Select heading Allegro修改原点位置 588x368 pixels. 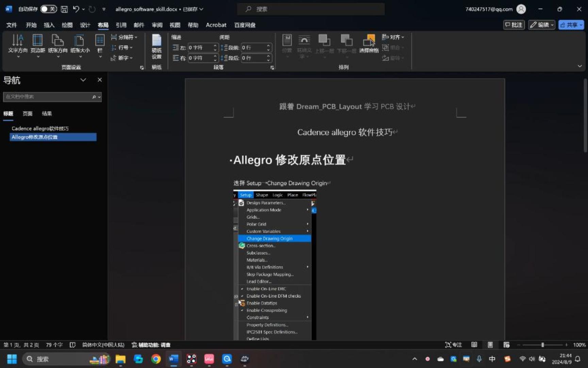[53, 137]
